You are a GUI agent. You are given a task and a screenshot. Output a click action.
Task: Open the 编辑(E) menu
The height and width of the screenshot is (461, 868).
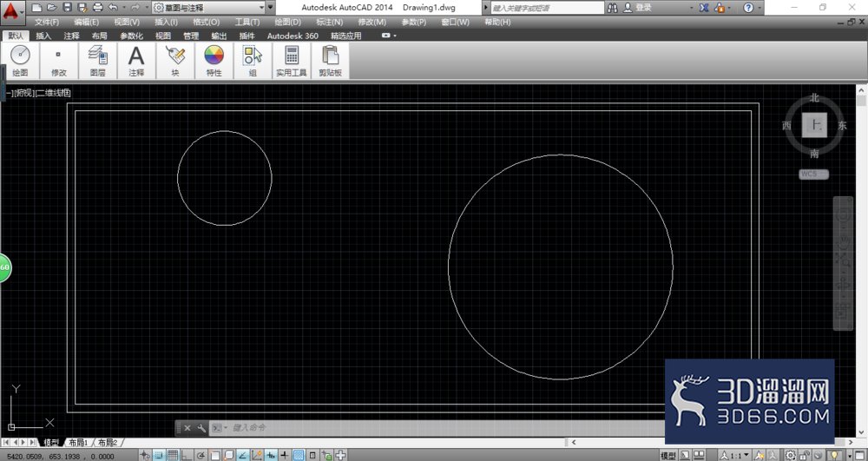pos(86,22)
